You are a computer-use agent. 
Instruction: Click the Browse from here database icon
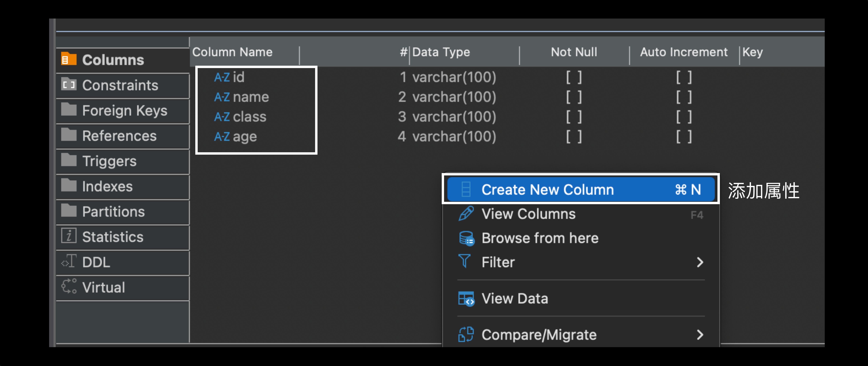point(466,238)
